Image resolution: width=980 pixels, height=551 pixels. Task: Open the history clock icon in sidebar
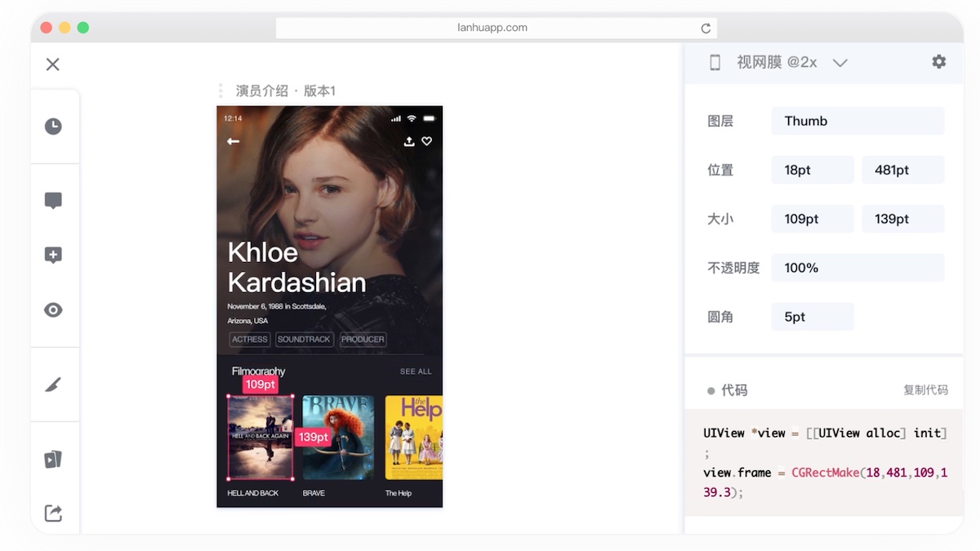53,127
